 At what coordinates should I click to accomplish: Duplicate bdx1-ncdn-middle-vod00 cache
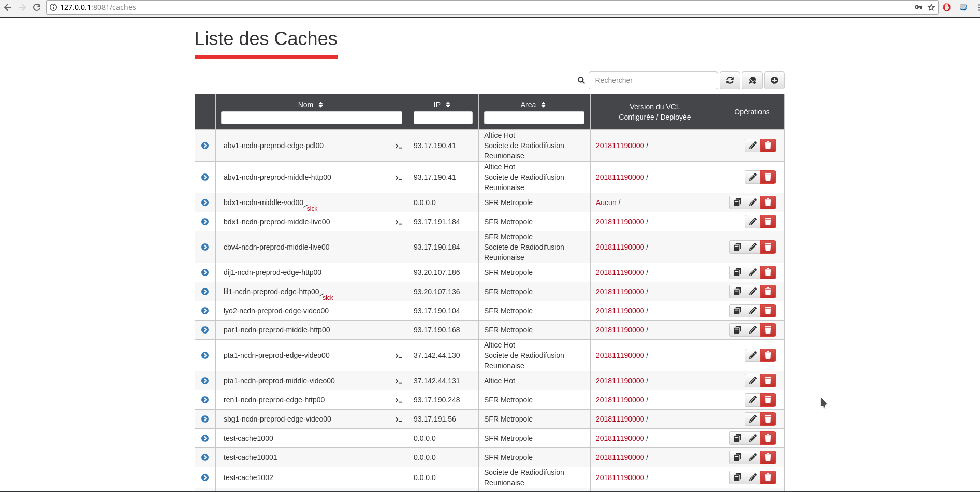[x=737, y=202]
